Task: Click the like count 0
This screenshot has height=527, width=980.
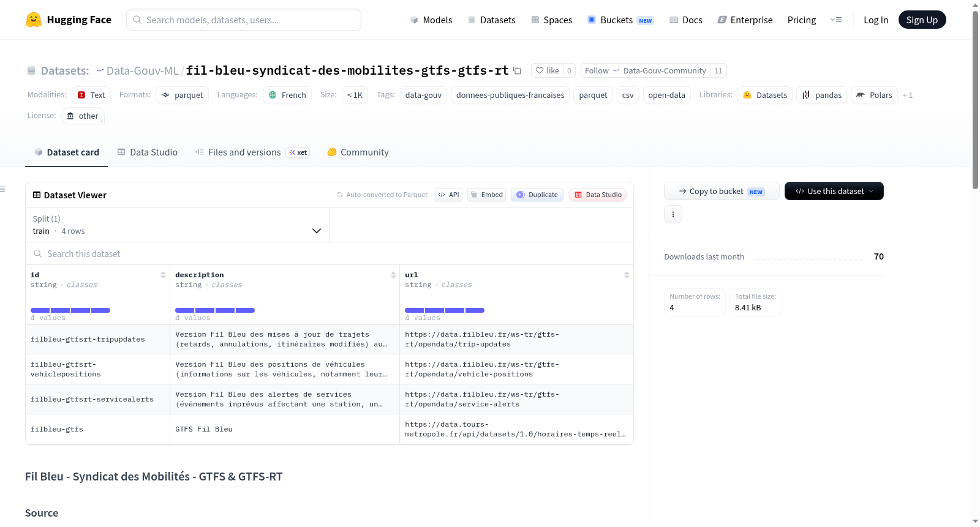Action: 569,70
